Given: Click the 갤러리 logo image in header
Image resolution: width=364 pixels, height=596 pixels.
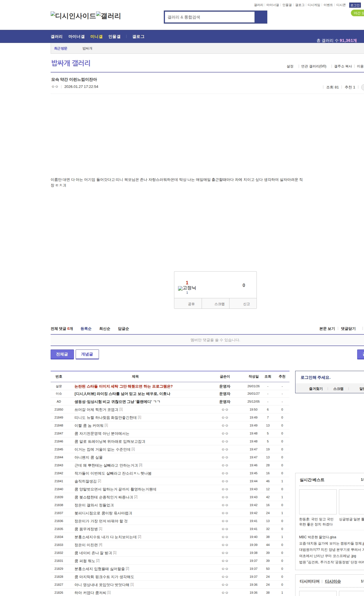Looking at the screenshot, I should [108, 16].
